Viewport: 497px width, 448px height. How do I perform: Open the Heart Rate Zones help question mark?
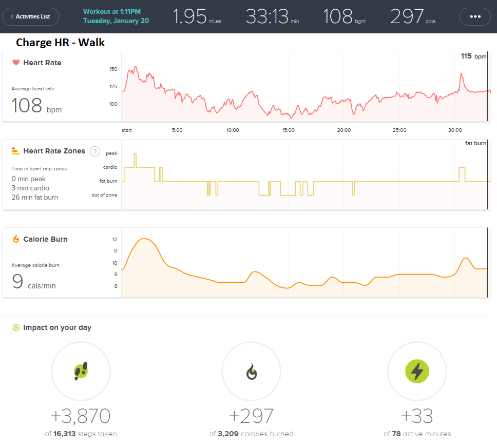pyautogui.click(x=95, y=151)
